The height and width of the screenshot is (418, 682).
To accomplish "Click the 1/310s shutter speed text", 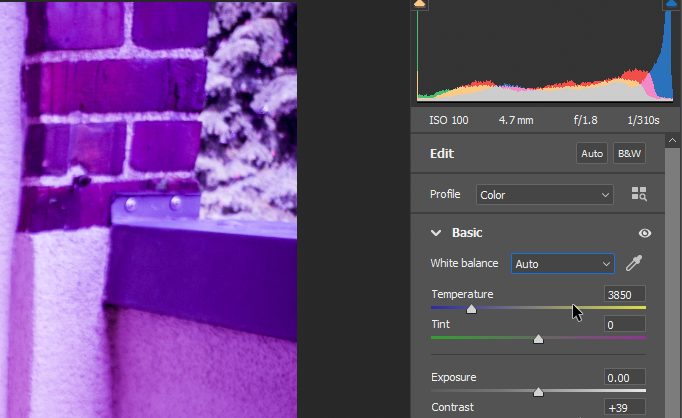I will pos(643,120).
